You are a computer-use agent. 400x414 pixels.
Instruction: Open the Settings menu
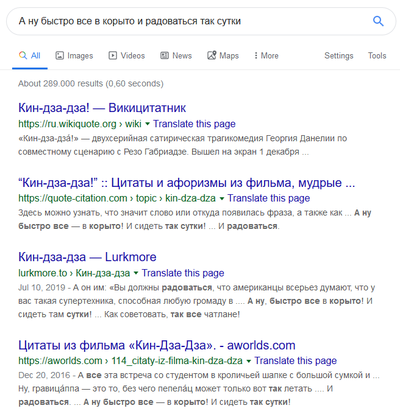tap(339, 56)
